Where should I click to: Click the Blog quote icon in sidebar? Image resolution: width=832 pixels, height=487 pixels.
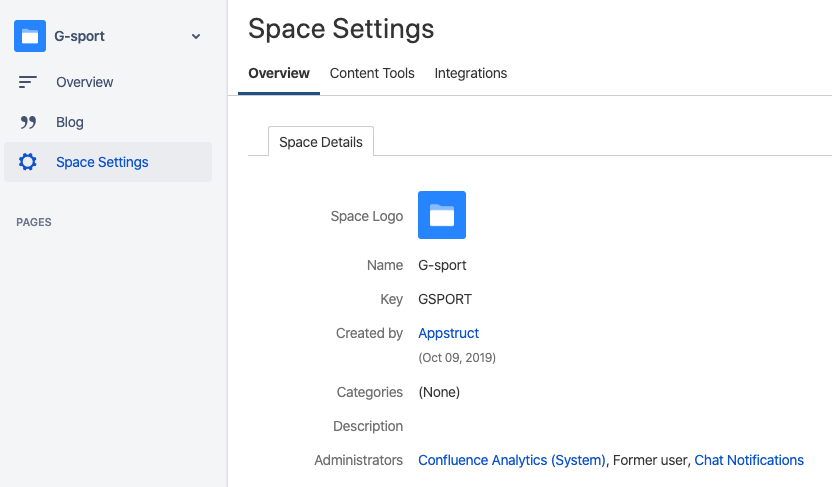click(x=28, y=122)
